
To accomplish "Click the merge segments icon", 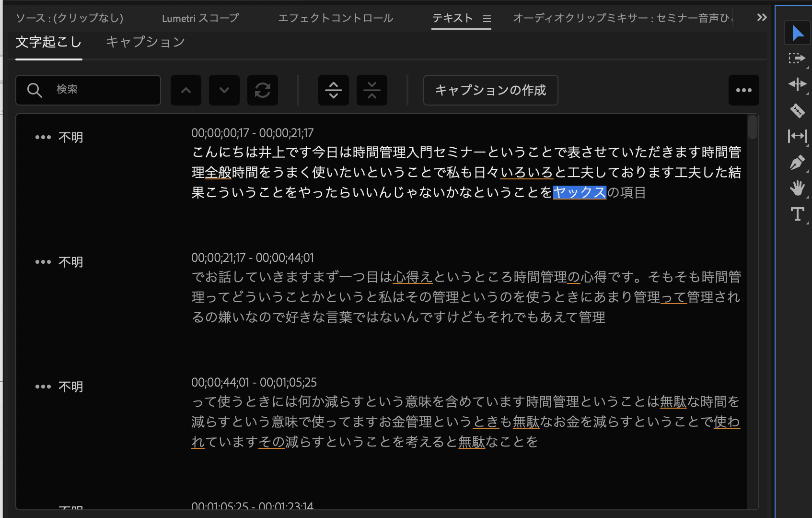I will [372, 90].
